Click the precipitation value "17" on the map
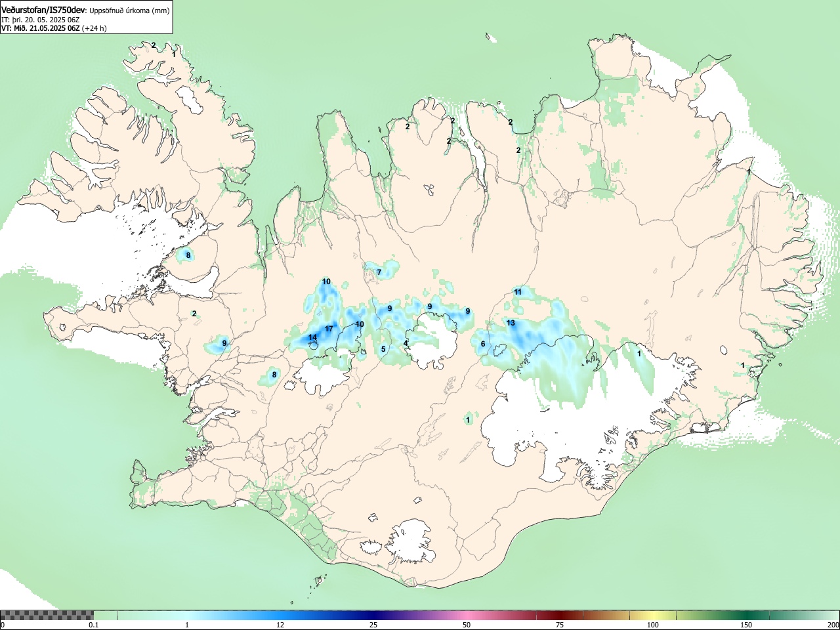 click(329, 329)
